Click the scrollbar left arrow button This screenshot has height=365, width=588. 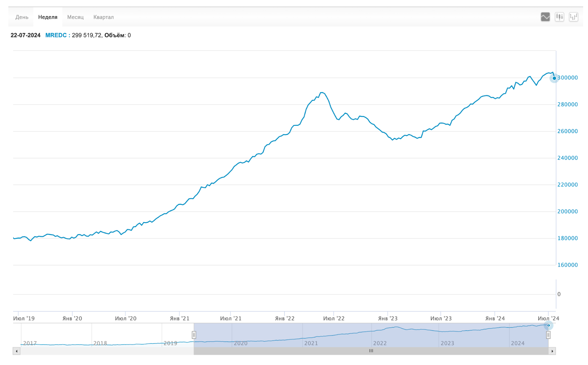tap(17, 351)
